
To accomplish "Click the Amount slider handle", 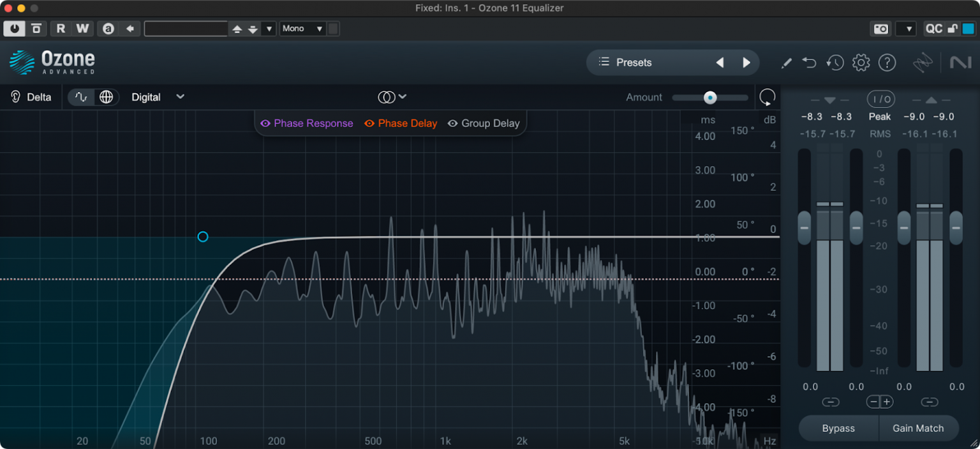I will pyautogui.click(x=710, y=98).
